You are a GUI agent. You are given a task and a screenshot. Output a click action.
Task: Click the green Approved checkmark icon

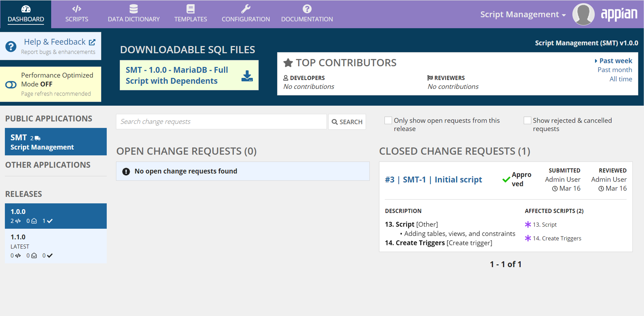506,179
